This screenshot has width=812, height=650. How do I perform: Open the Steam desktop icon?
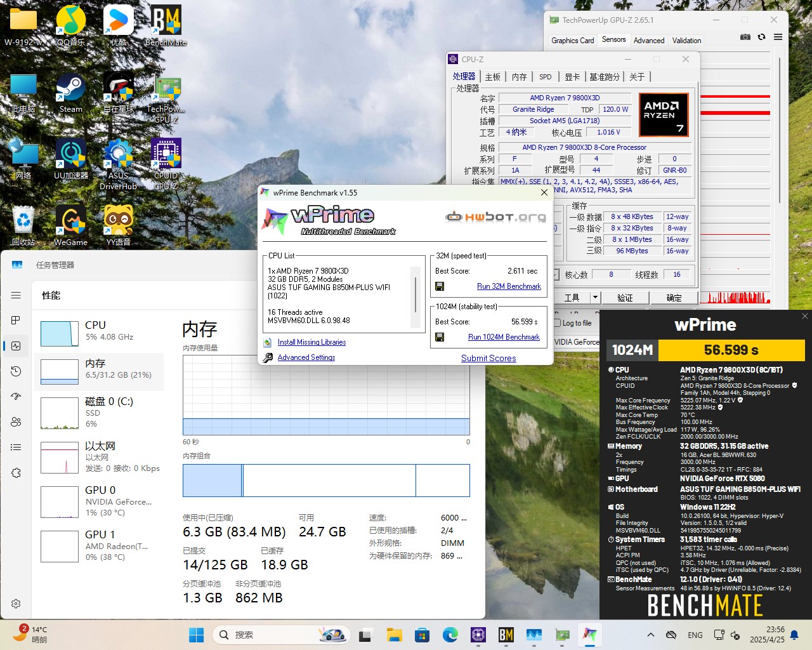[71, 93]
